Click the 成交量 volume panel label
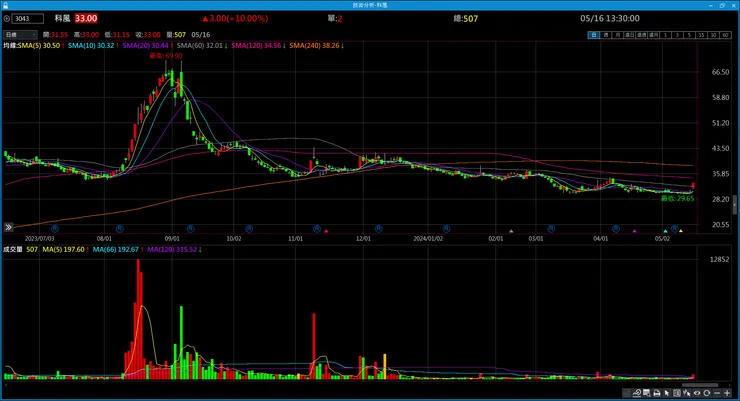This screenshot has height=401, width=740. 13,249
